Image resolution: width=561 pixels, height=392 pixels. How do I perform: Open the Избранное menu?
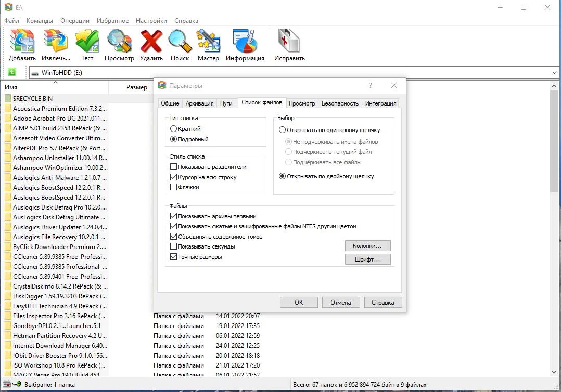pyautogui.click(x=112, y=21)
